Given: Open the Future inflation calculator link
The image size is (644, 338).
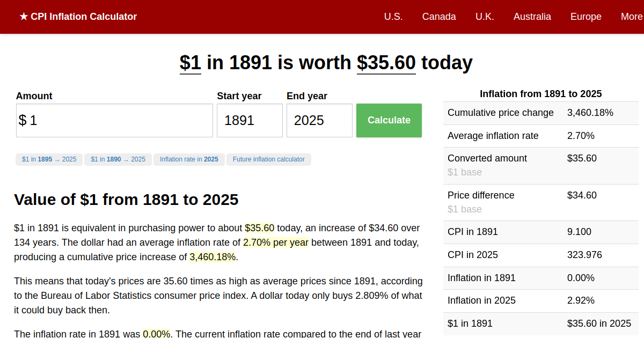Looking at the screenshot, I should click(268, 159).
